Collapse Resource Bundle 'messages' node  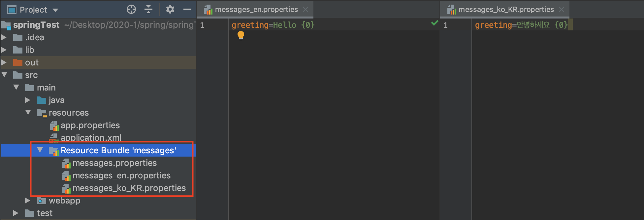pos(40,150)
